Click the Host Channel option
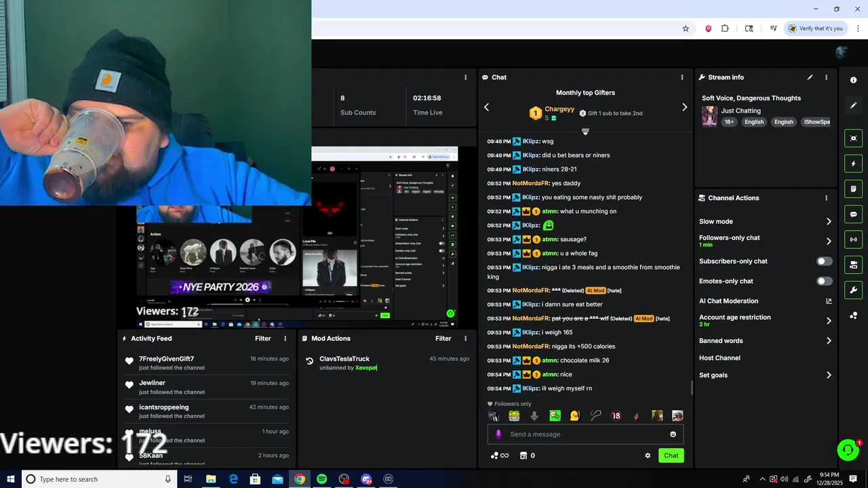 click(719, 358)
